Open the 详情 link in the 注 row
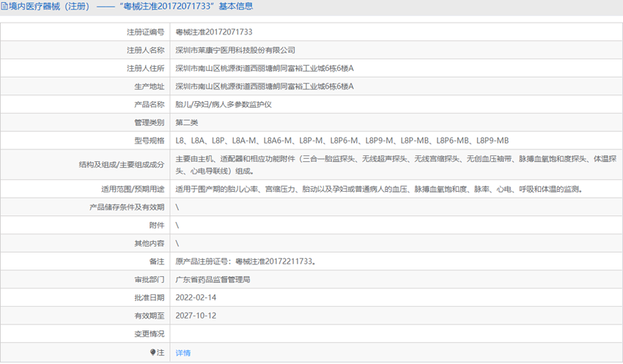The width and height of the screenshot is (623, 364). pyautogui.click(x=183, y=352)
